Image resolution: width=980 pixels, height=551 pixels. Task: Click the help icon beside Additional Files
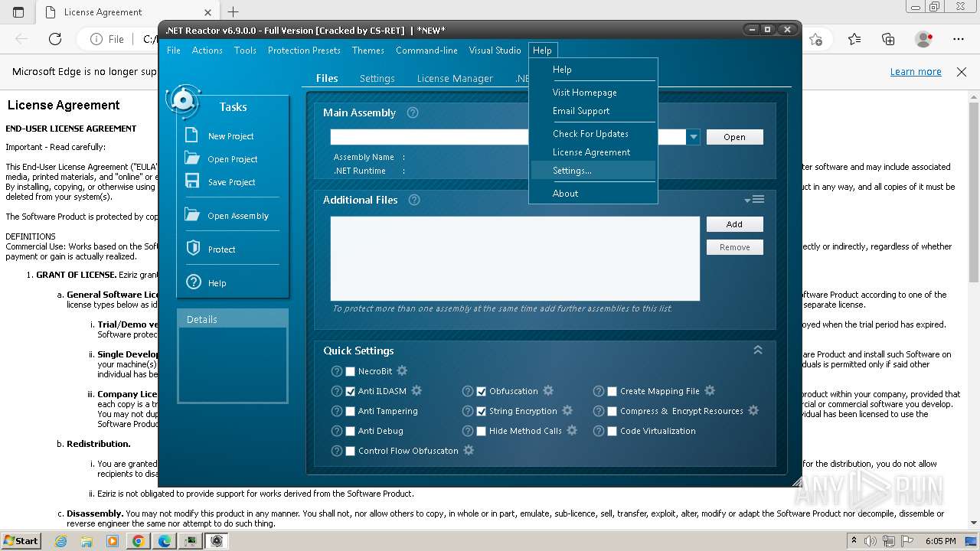[x=414, y=200]
